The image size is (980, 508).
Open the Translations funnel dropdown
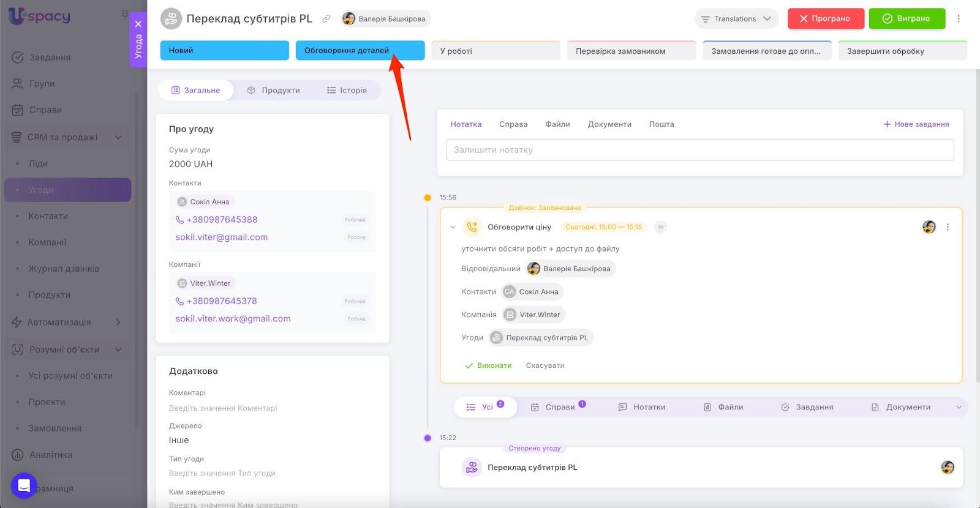(736, 19)
